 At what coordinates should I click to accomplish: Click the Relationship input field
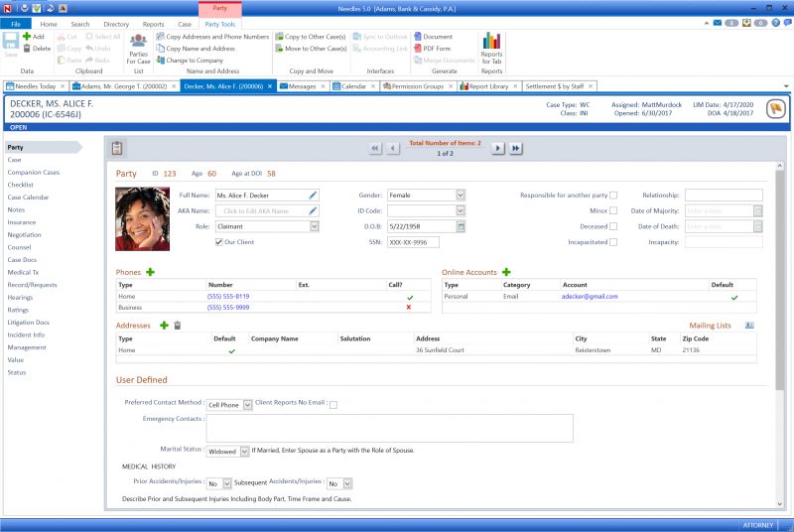click(x=724, y=196)
